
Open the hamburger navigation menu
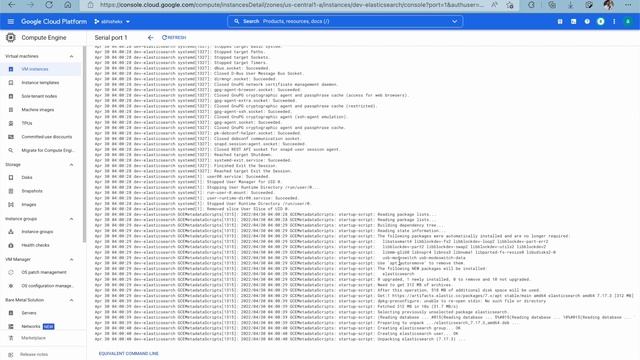click(x=11, y=21)
